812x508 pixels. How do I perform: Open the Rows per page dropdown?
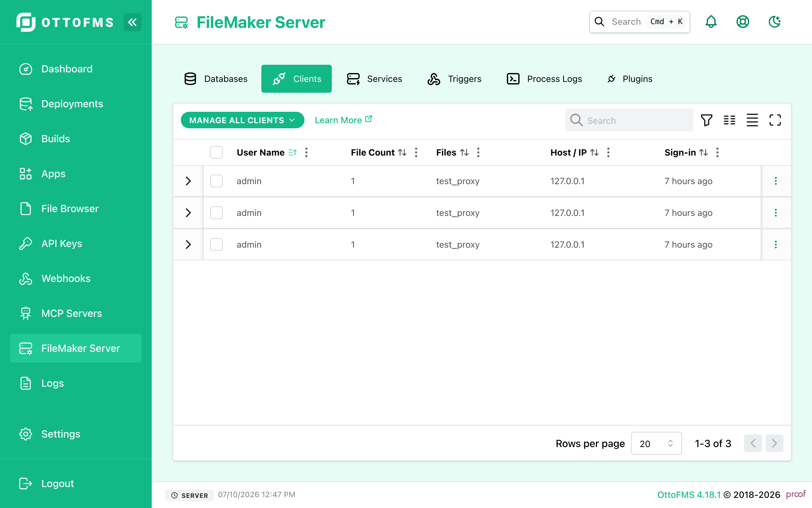[x=656, y=444]
